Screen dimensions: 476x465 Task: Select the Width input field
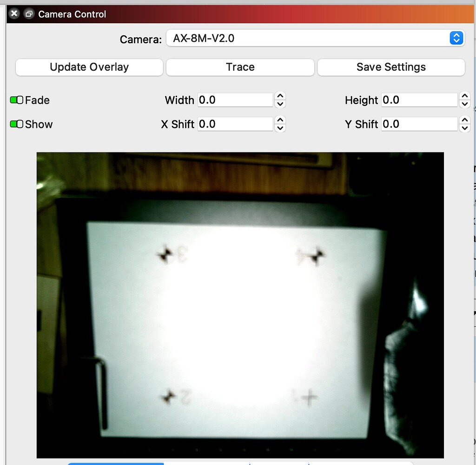point(235,100)
